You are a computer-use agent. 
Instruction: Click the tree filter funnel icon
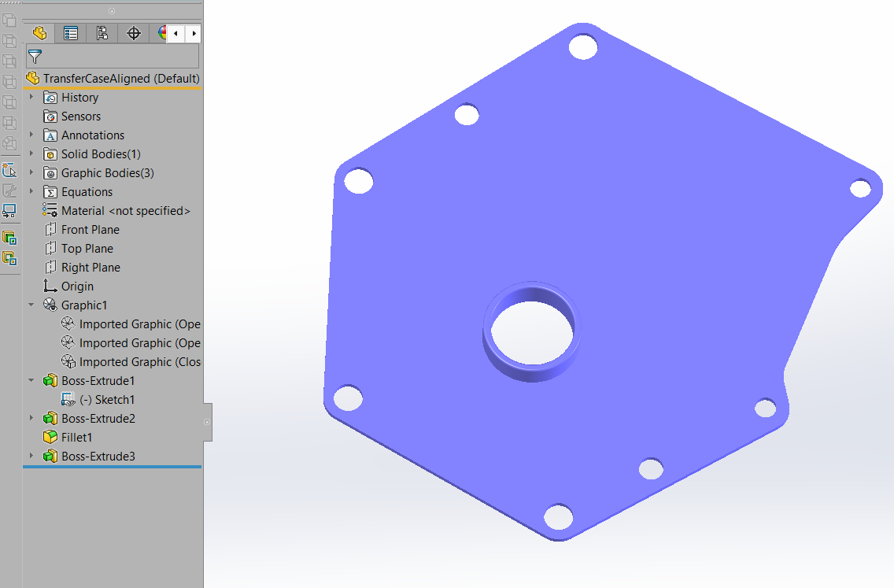[x=35, y=56]
